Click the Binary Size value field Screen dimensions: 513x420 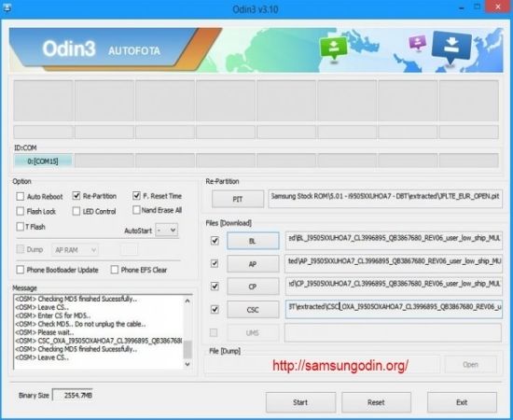pyautogui.click(x=73, y=396)
